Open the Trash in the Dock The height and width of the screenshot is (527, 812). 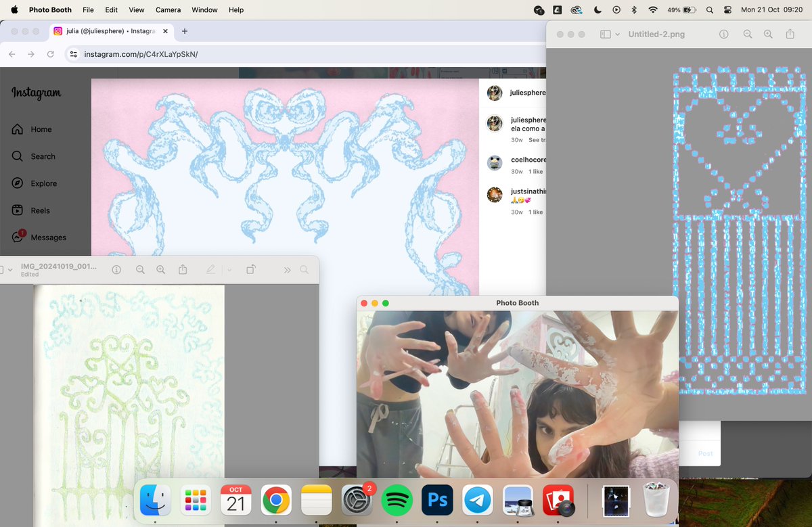click(x=655, y=501)
